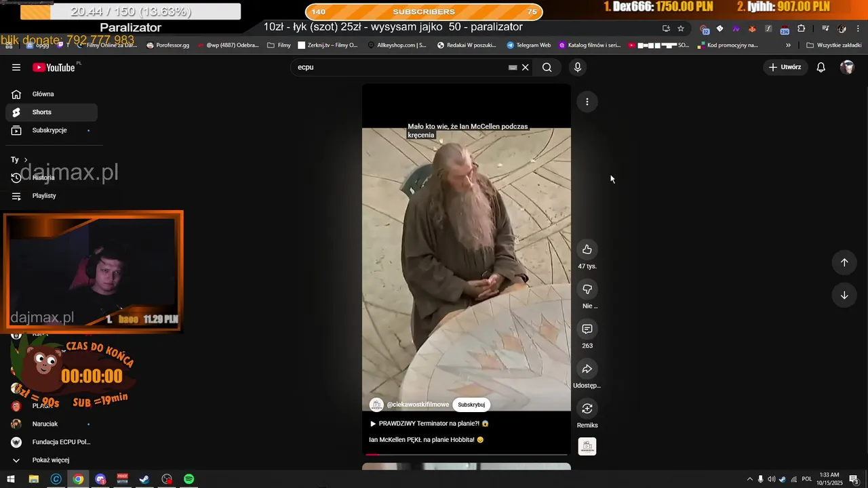Open the comments showing 263
868x488 pixels.
tap(587, 329)
